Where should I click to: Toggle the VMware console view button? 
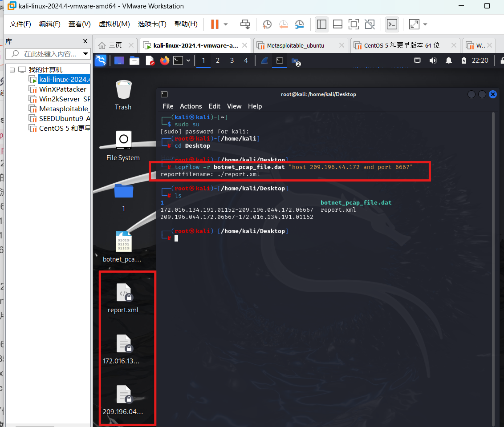click(x=392, y=24)
